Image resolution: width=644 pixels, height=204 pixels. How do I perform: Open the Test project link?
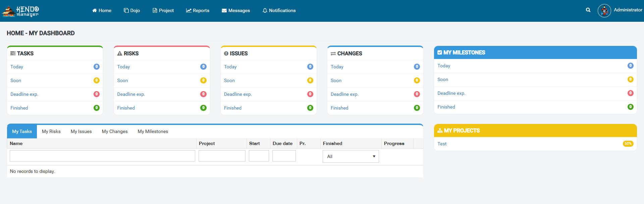(x=442, y=144)
